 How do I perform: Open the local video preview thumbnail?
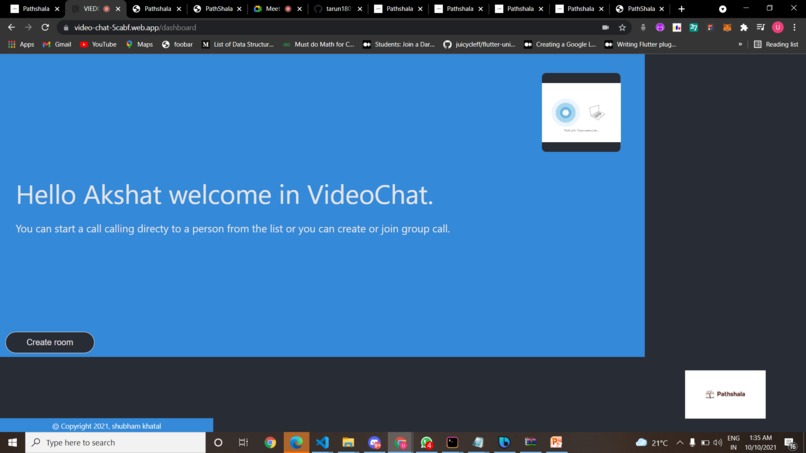click(581, 112)
